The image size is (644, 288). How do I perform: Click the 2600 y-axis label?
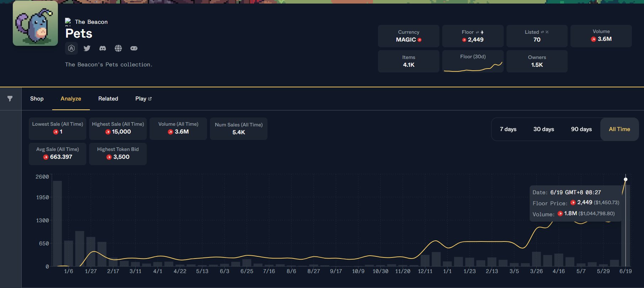[x=42, y=177]
